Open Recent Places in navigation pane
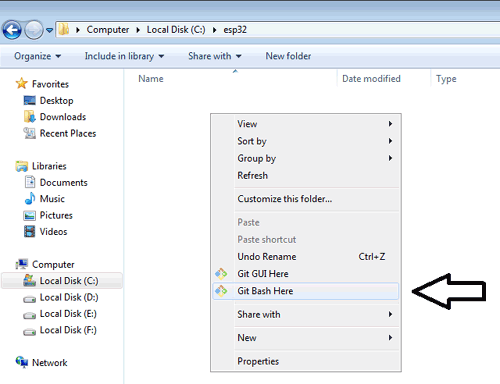Image resolution: width=500 pixels, height=384 pixels. pyautogui.click(x=68, y=133)
